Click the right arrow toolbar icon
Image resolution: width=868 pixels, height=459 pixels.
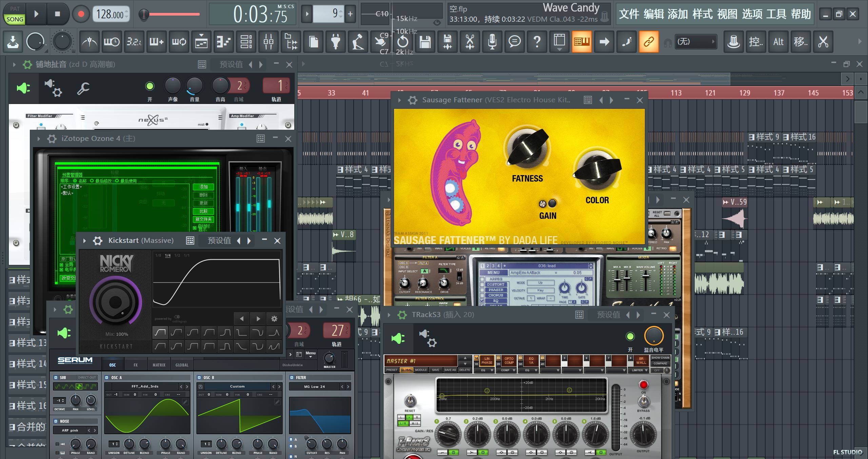point(604,42)
